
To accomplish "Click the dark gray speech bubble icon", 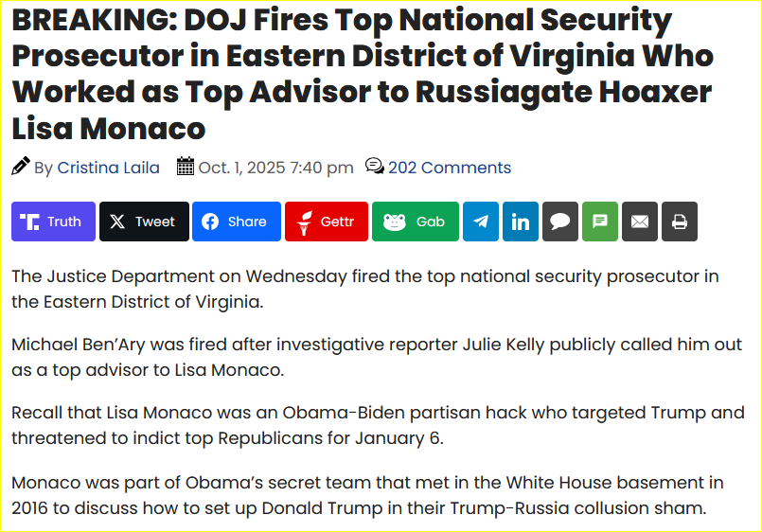I will [x=560, y=222].
